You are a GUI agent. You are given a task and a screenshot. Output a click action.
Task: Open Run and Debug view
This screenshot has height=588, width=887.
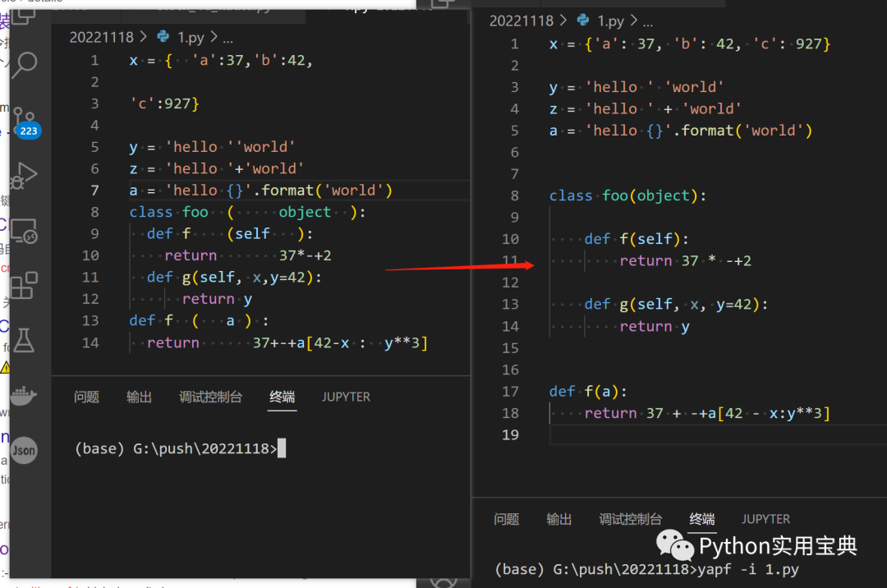point(25,176)
